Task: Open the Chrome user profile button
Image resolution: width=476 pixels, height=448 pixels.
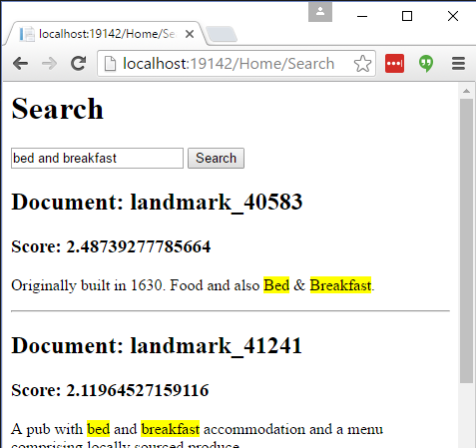Action: (320, 12)
